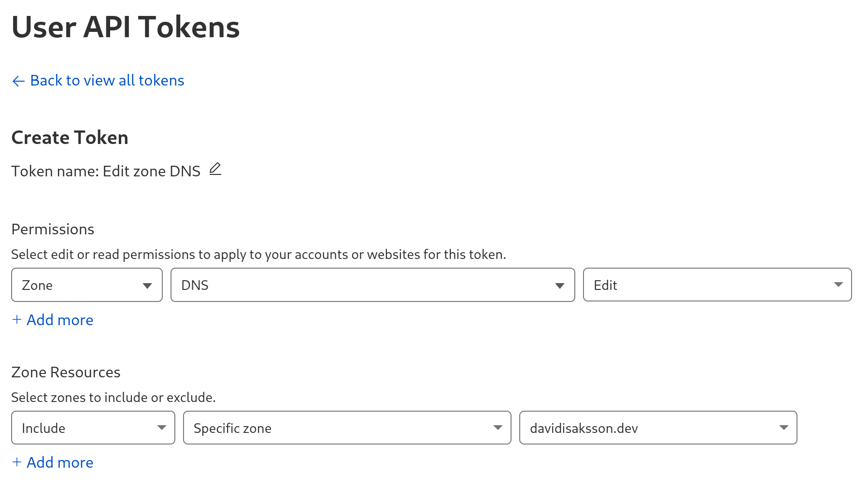
Task: Click the back arrow icon
Action: 18,81
